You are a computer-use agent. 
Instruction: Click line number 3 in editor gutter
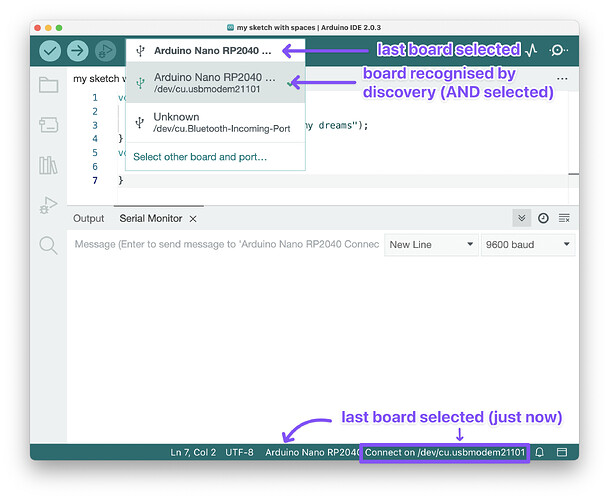pyautogui.click(x=95, y=125)
